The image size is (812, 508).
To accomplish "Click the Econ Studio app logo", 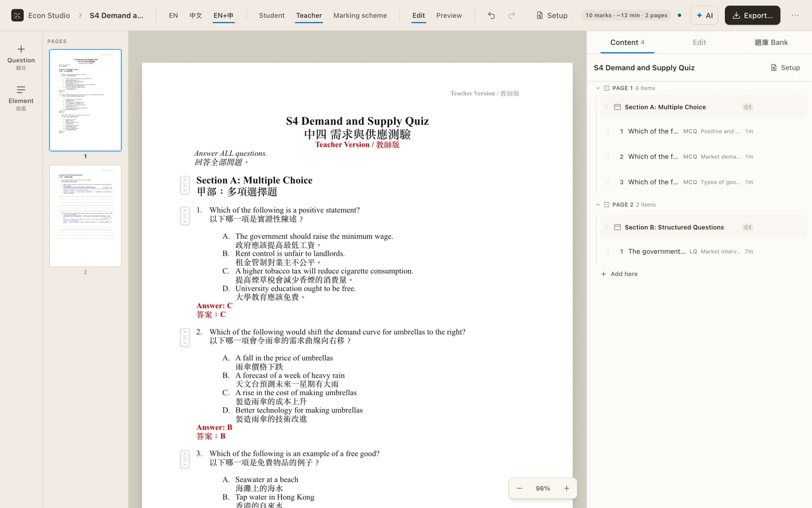I will (17, 15).
